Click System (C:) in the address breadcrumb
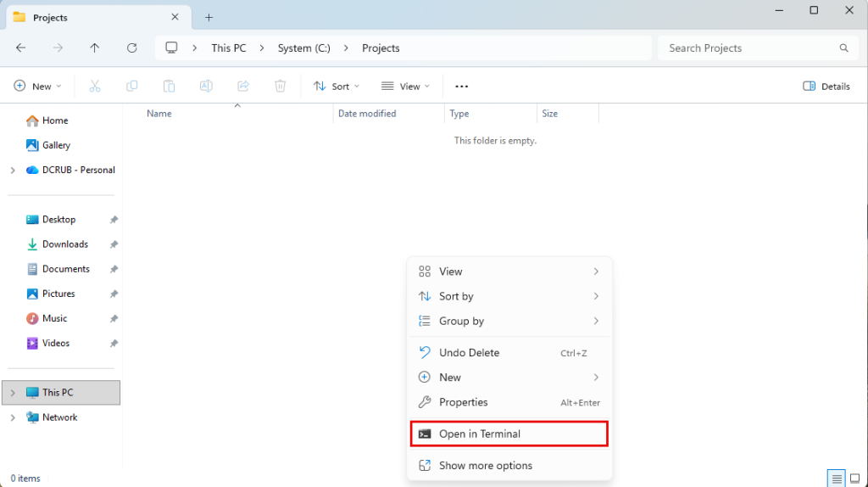This screenshot has width=868, height=487. [x=304, y=48]
